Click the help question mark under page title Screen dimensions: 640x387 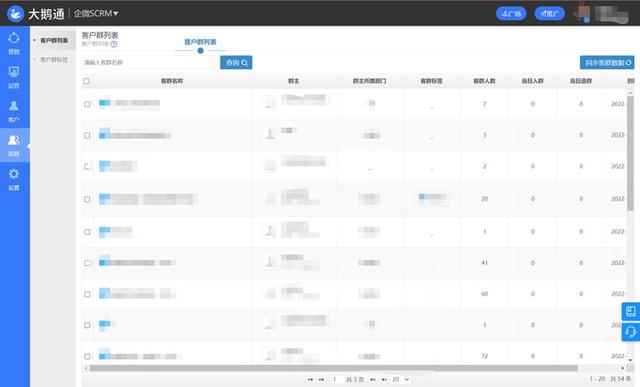(114, 44)
